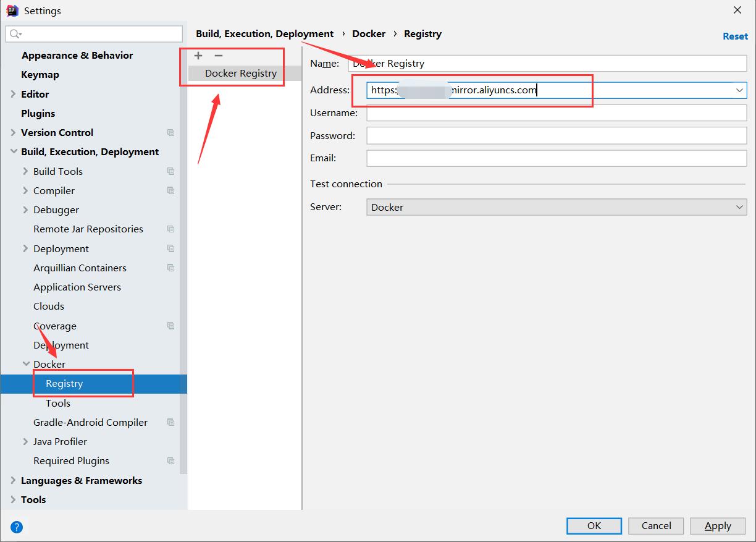
Task: Click the project-level icon beside Version Control
Action: click(170, 133)
